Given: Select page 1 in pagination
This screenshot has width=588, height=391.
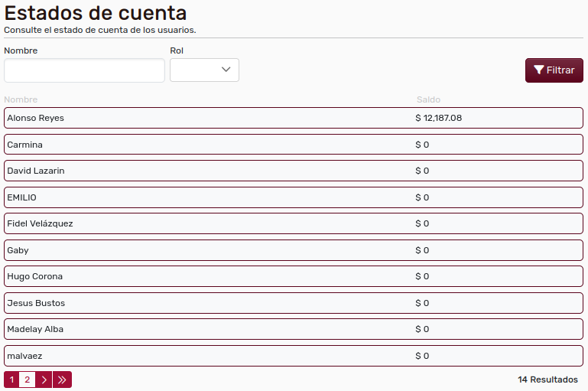Looking at the screenshot, I should (11, 380).
